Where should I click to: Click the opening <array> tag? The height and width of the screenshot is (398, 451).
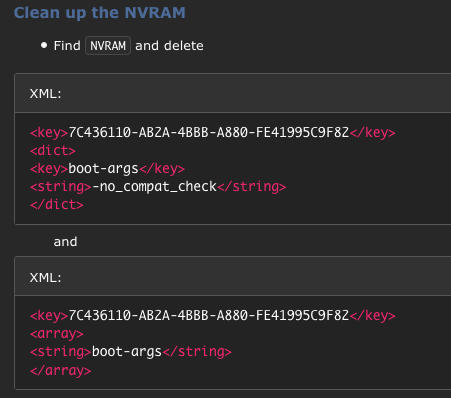(x=57, y=334)
